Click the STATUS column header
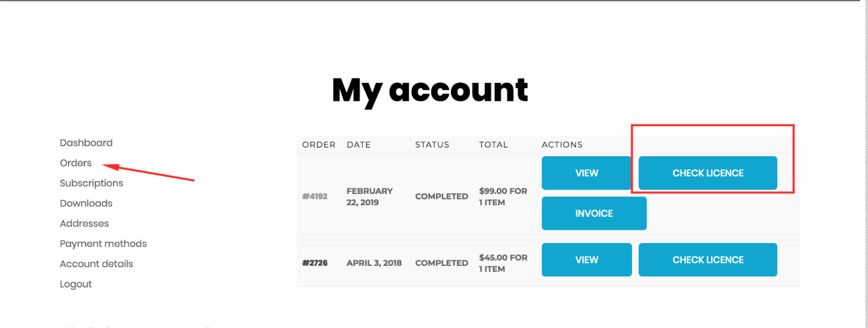 (432, 144)
